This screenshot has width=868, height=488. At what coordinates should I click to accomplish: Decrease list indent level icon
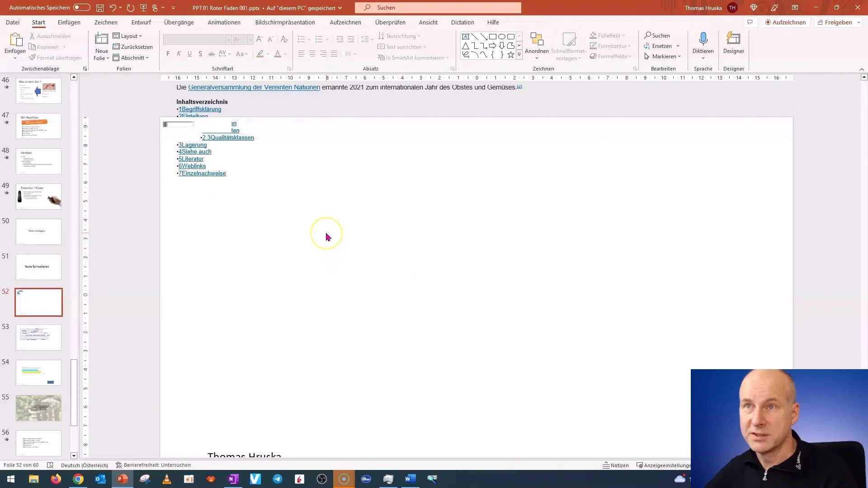click(340, 39)
